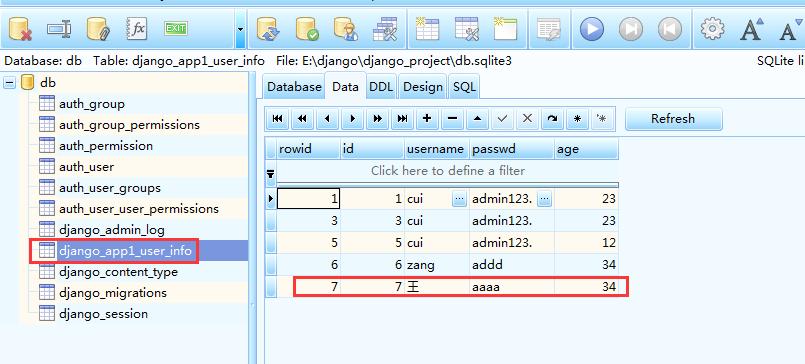Viewport: 805px width, 364px height.
Task: Click the gray step-back toolbar button
Action: click(669, 29)
